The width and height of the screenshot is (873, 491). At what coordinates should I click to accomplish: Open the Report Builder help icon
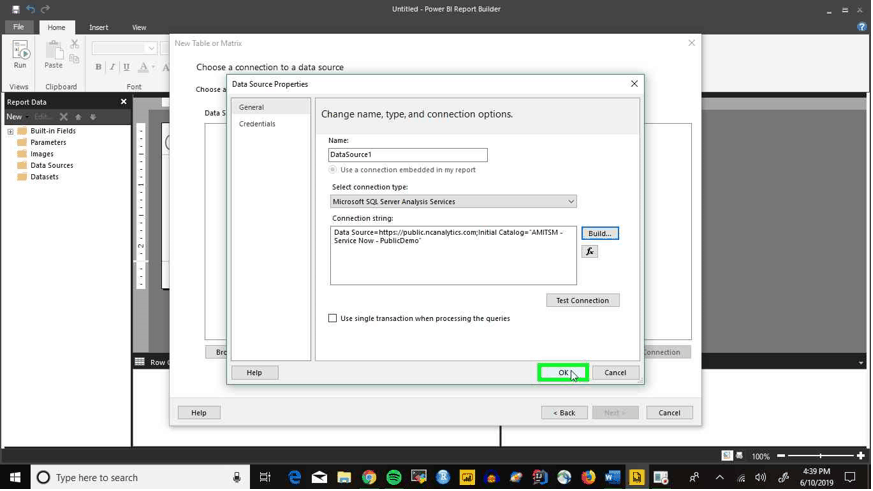point(862,27)
